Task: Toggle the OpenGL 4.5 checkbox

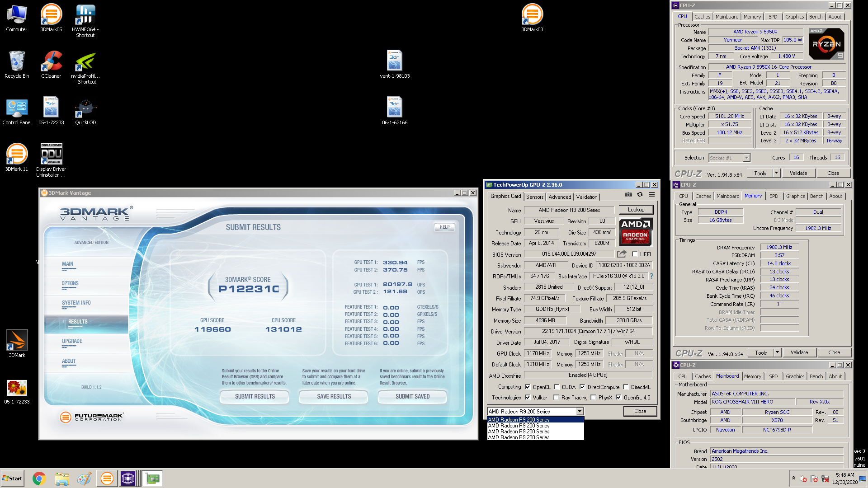Action: (x=618, y=398)
